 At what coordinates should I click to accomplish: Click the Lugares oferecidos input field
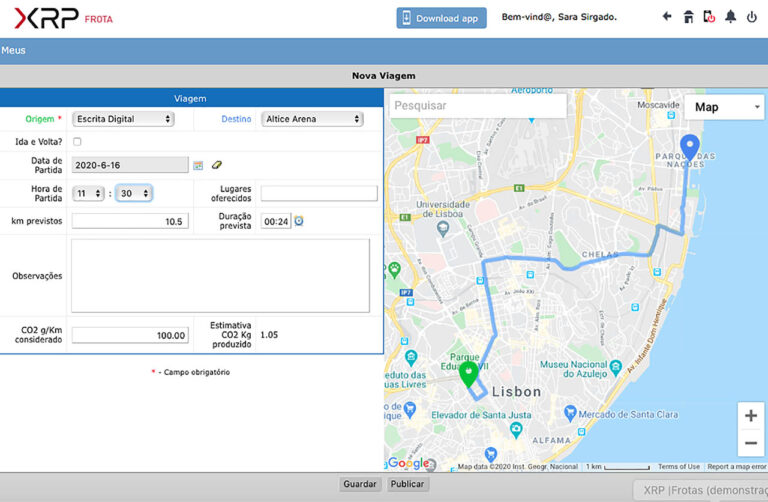[319, 193]
